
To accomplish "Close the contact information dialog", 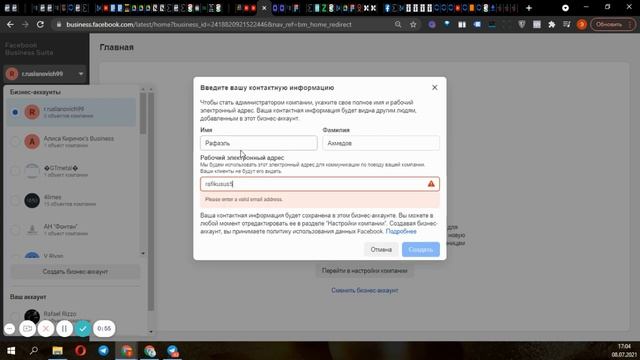I will [x=435, y=87].
